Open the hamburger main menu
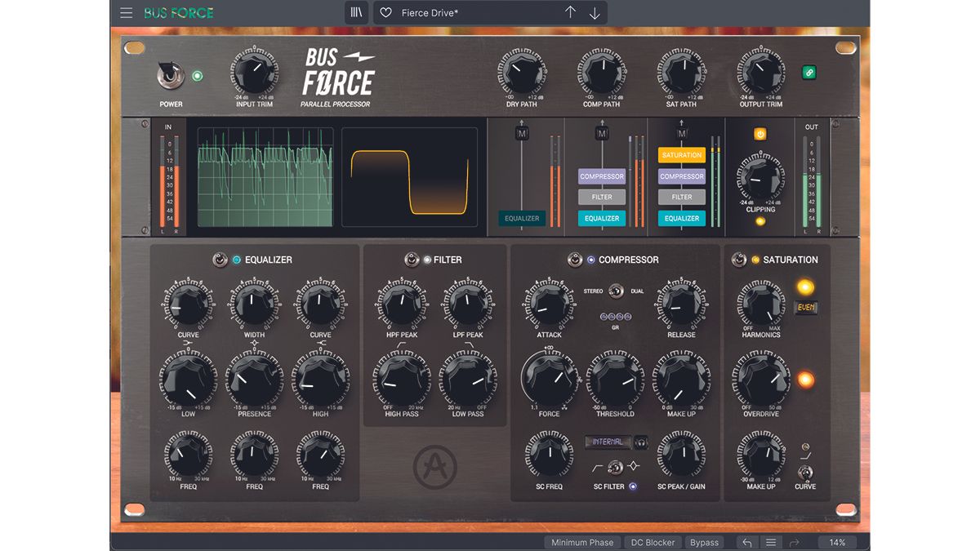The image size is (980, 551). click(x=126, y=12)
